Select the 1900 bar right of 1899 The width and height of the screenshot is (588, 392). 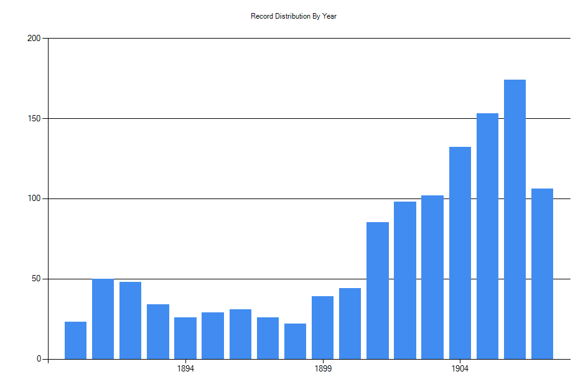point(350,324)
